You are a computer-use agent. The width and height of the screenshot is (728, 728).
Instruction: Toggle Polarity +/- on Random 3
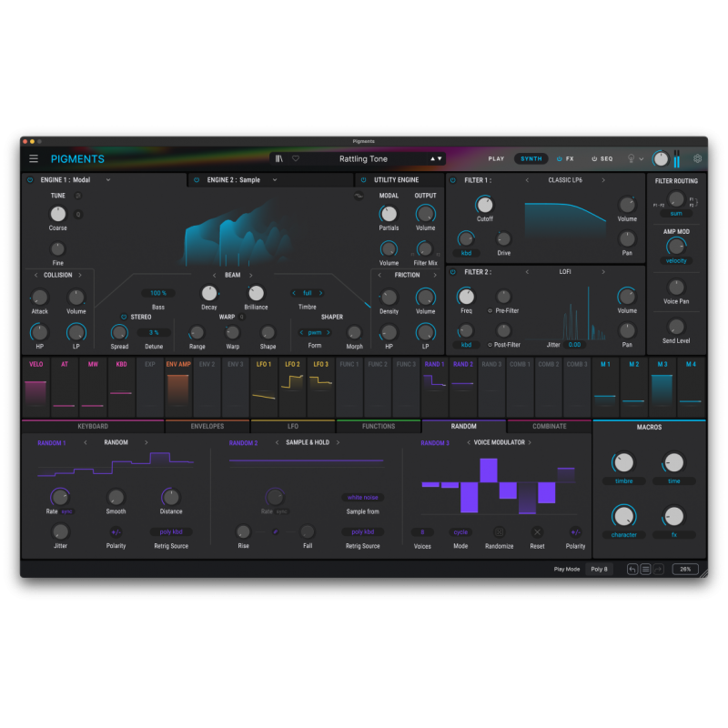(575, 532)
